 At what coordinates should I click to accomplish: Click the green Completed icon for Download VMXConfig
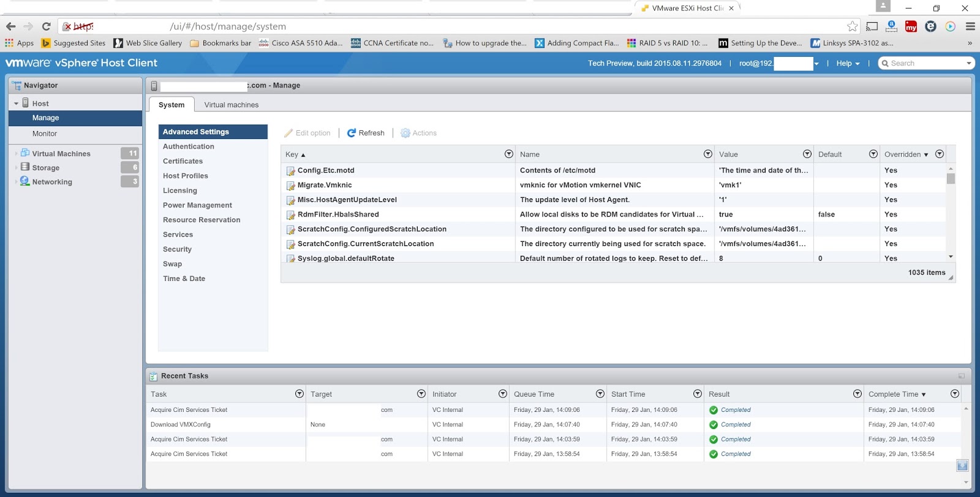[x=714, y=425]
